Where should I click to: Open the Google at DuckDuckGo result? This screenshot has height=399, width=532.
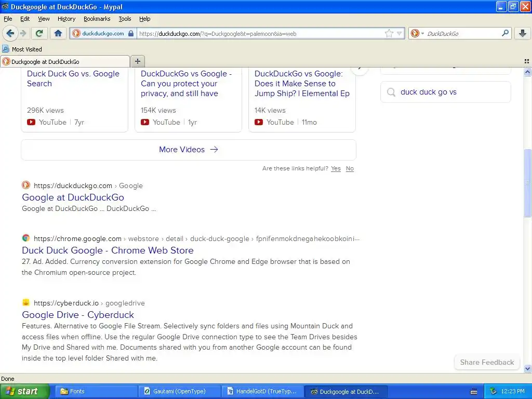[73, 197]
